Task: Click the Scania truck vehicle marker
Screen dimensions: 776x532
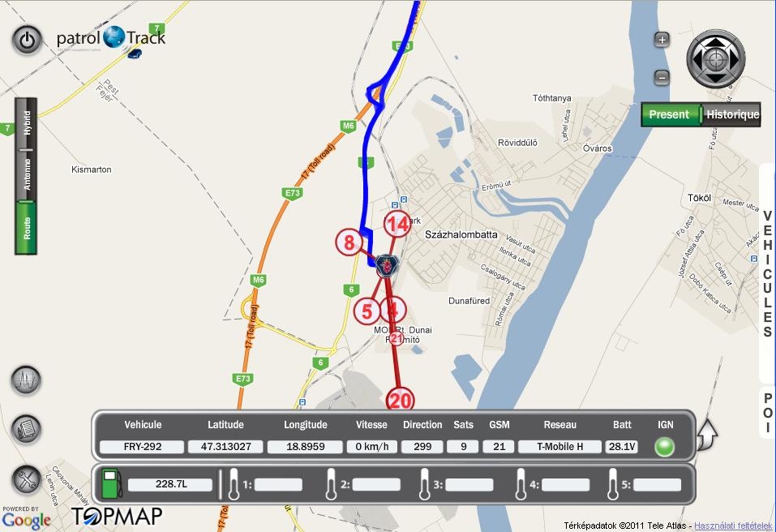Action: click(387, 266)
